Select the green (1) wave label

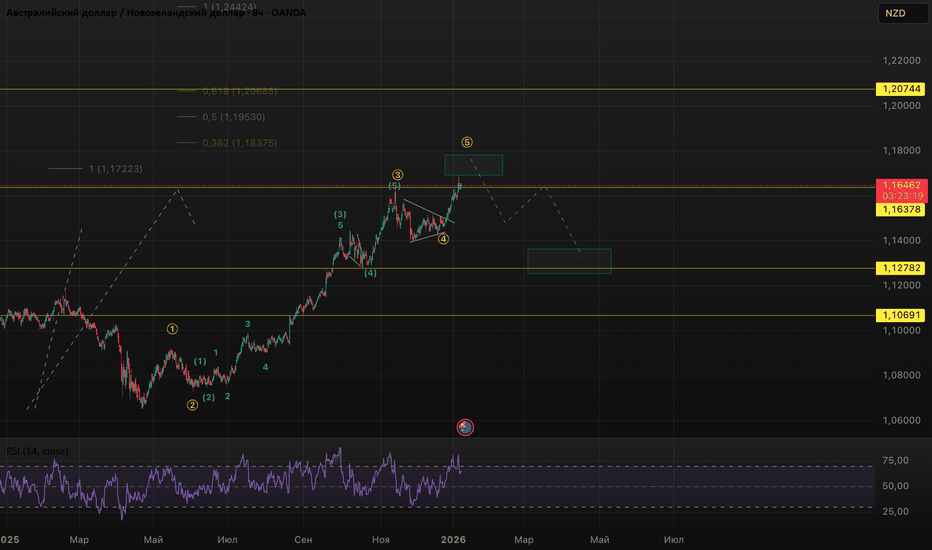pyautogui.click(x=200, y=361)
